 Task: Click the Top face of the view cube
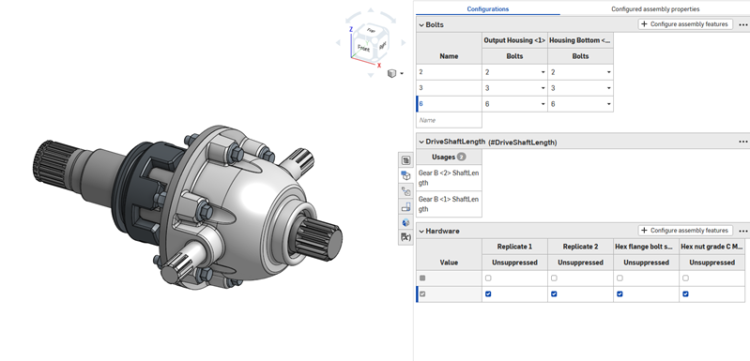(x=371, y=31)
